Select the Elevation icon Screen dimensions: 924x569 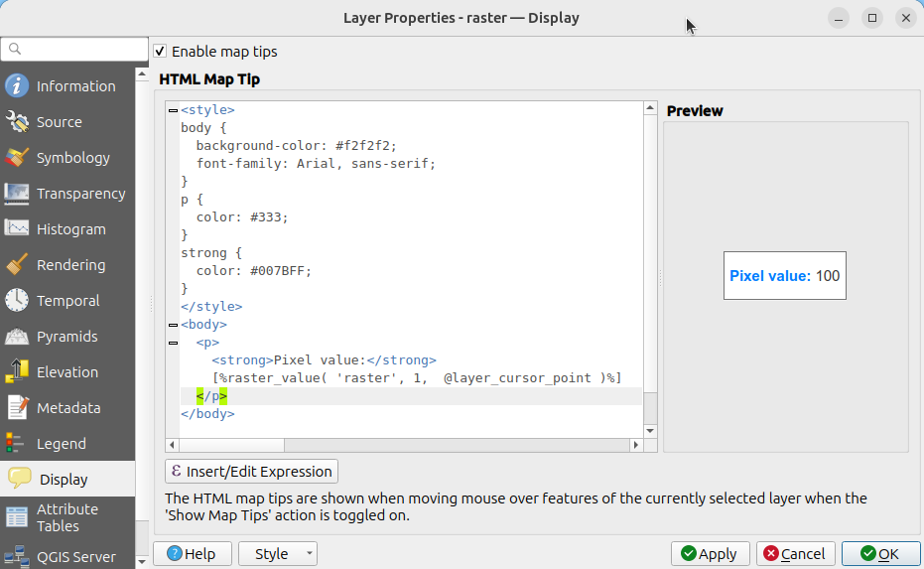17,372
